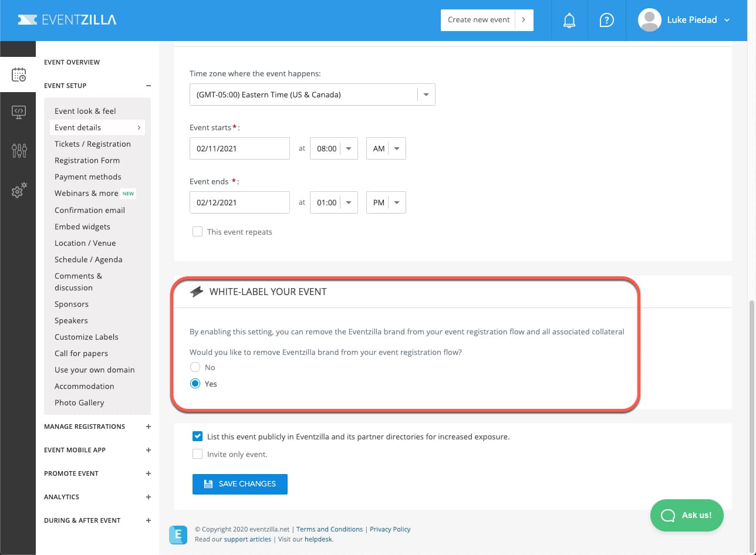Open Accommodation settings

click(85, 386)
